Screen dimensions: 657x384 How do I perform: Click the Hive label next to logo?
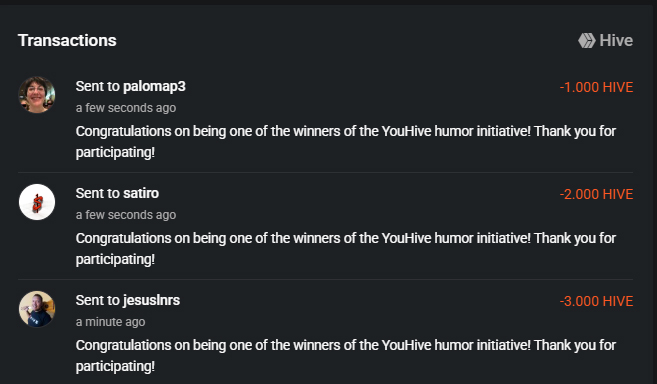(616, 41)
